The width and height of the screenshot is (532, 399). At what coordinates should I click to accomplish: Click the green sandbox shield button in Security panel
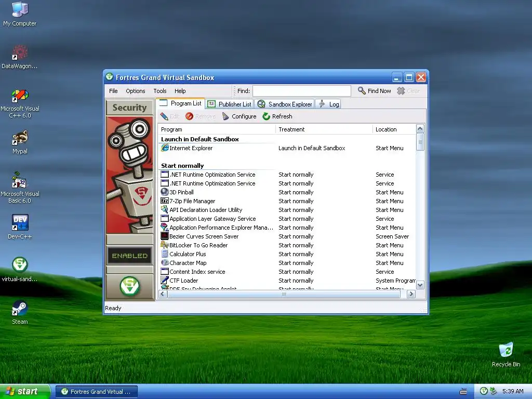point(129,286)
